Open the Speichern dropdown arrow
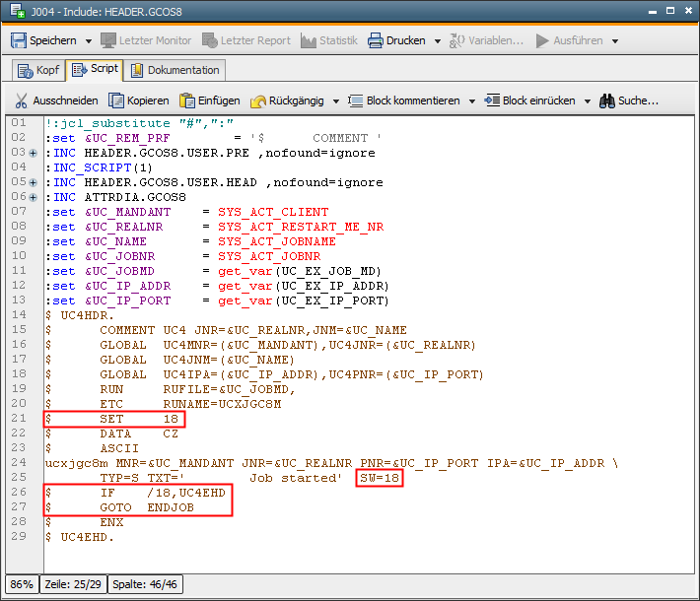700x601 pixels. tap(89, 41)
